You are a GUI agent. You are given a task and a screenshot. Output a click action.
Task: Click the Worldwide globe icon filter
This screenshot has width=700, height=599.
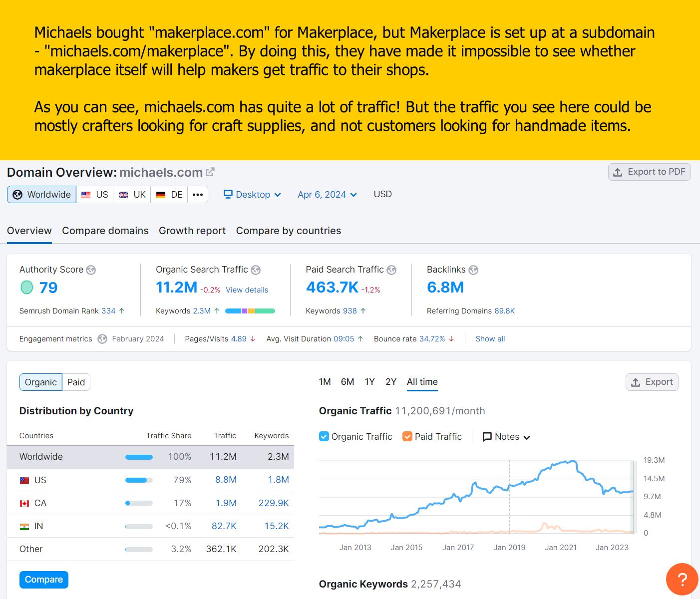coord(18,194)
